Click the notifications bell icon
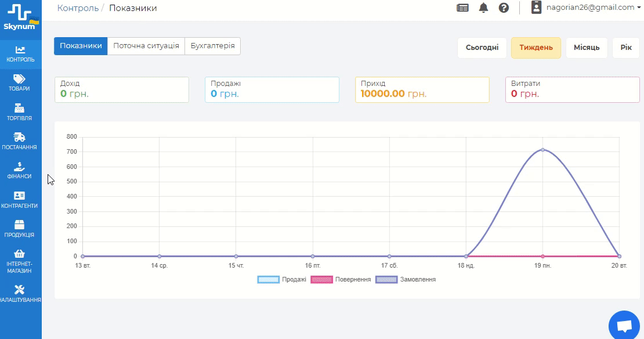Screen dimensions: 644x339 click(x=483, y=8)
